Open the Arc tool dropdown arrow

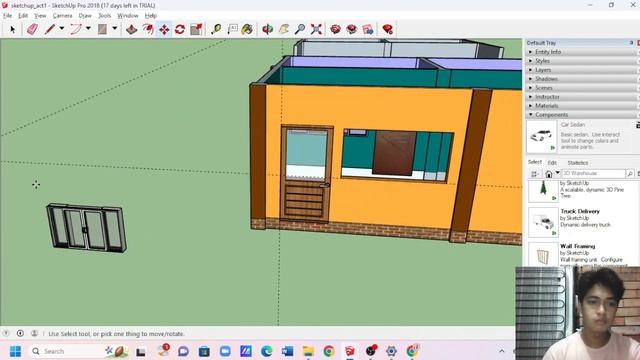[88, 29]
